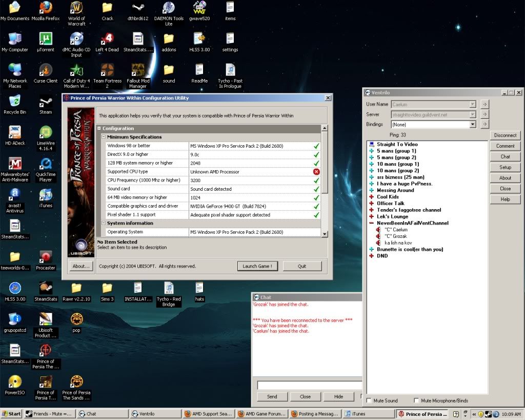Open Malwarebytes' Anti-Malware icon
Viewport: 525px width, 420px height.
tap(15, 164)
